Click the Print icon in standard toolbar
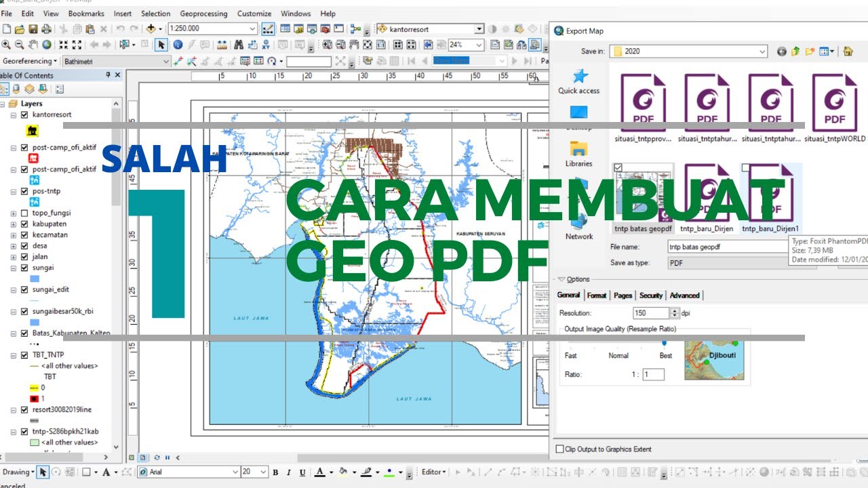The height and width of the screenshot is (488, 868). click(x=46, y=28)
